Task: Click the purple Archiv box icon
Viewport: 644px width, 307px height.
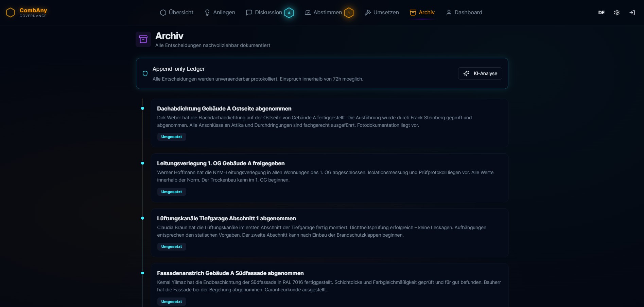Action: (143, 39)
